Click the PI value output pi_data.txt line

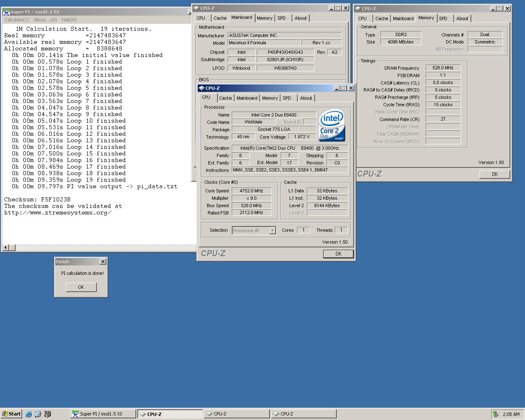[x=94, y=187]
